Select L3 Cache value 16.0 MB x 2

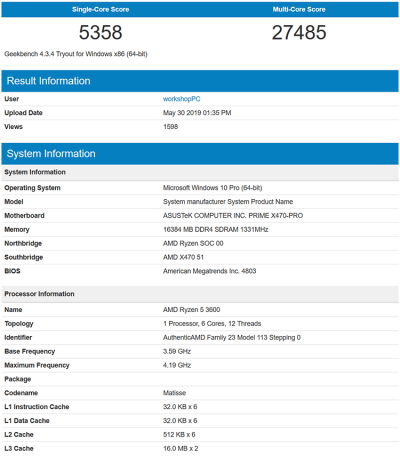tap(180, 448)
